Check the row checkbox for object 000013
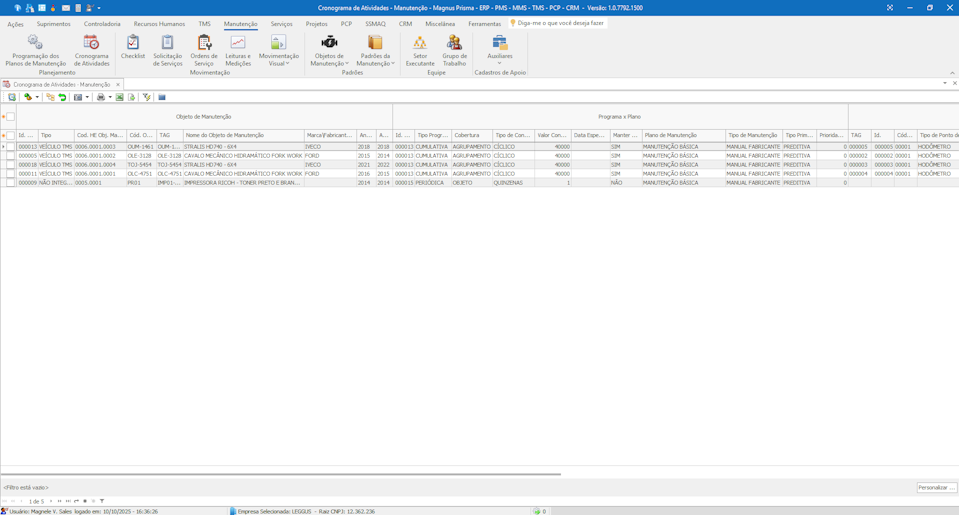The image size is (959, 515). click(x=11, y=147)
